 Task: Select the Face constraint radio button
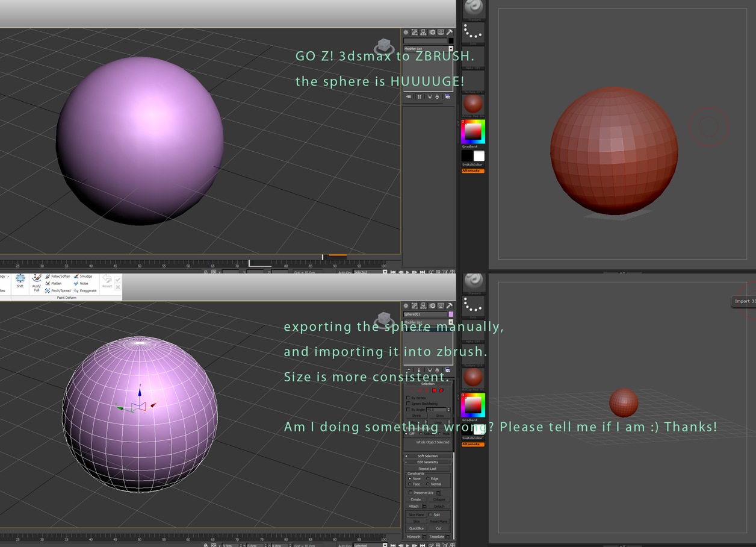tap(410, 484)
